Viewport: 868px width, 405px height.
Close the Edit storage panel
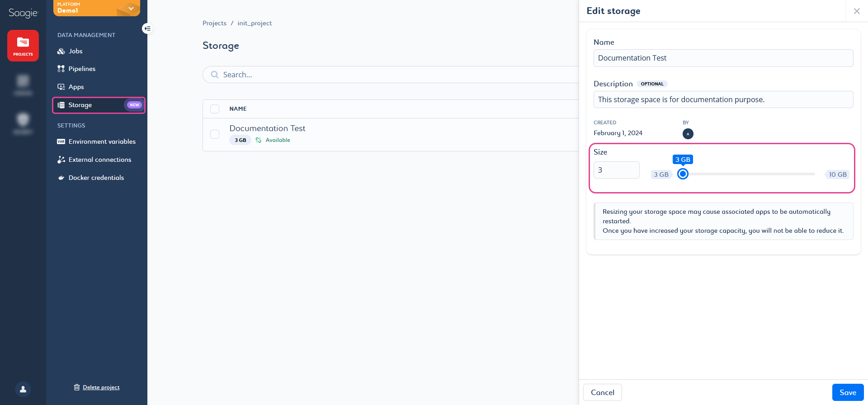857,11
